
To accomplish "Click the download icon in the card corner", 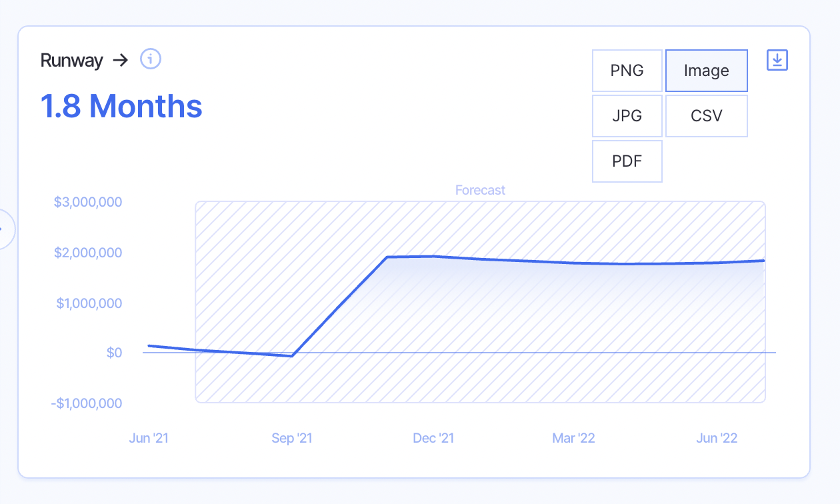I will tap(777, 60).
